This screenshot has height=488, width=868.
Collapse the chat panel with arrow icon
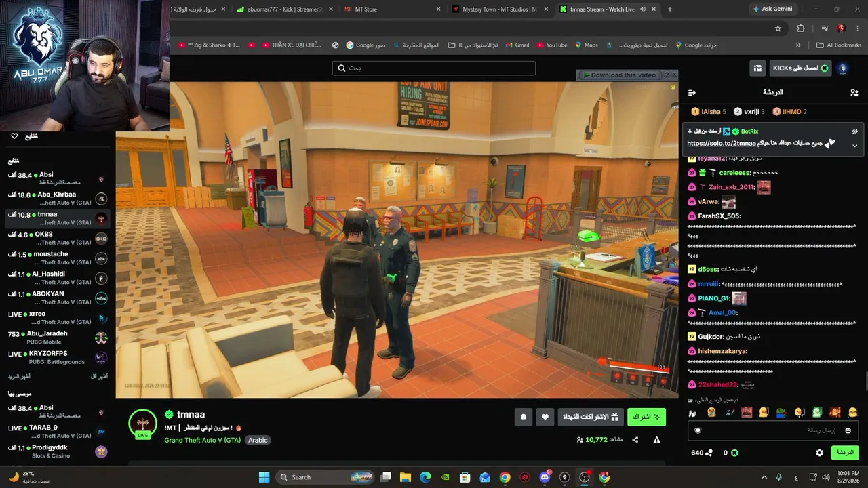[692, 93]
